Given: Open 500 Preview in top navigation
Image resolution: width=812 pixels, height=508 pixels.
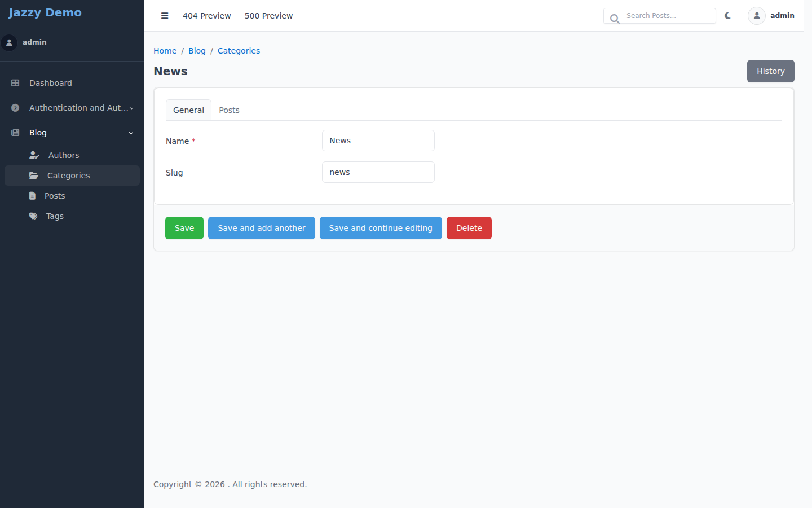Looking at the screenshot, I should click(x=268, y=16).
